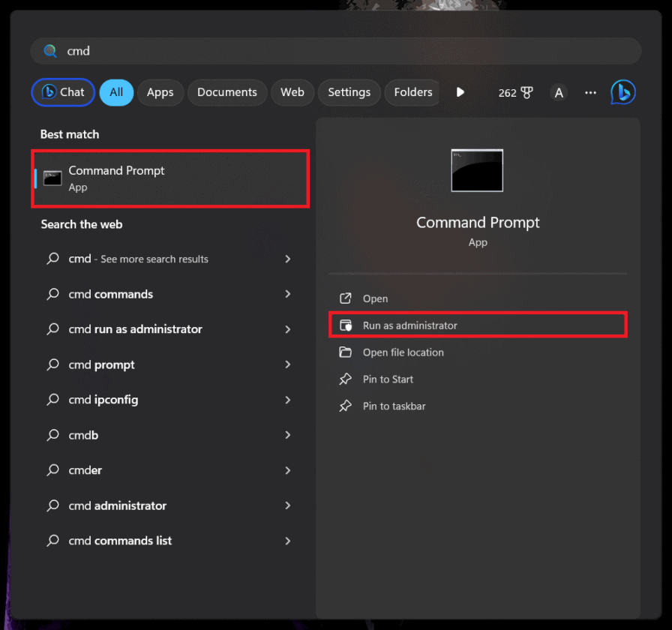Click the Open file location folder icon

tap(345, 352)
